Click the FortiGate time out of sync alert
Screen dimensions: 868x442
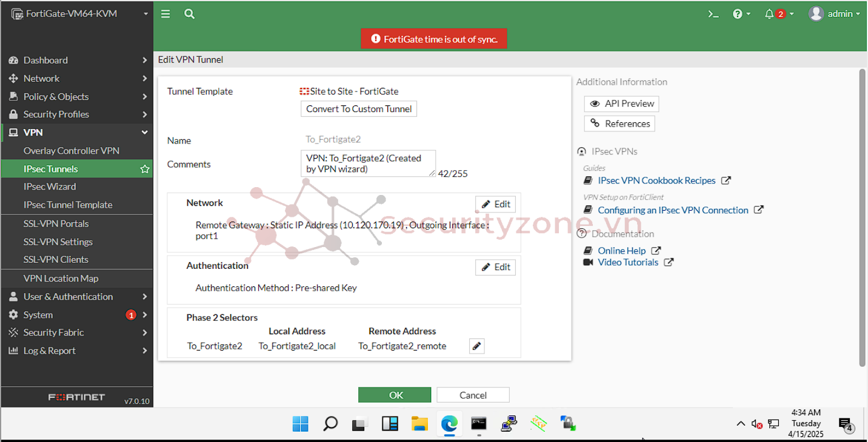pyautogui.click(x=434, y=39)
